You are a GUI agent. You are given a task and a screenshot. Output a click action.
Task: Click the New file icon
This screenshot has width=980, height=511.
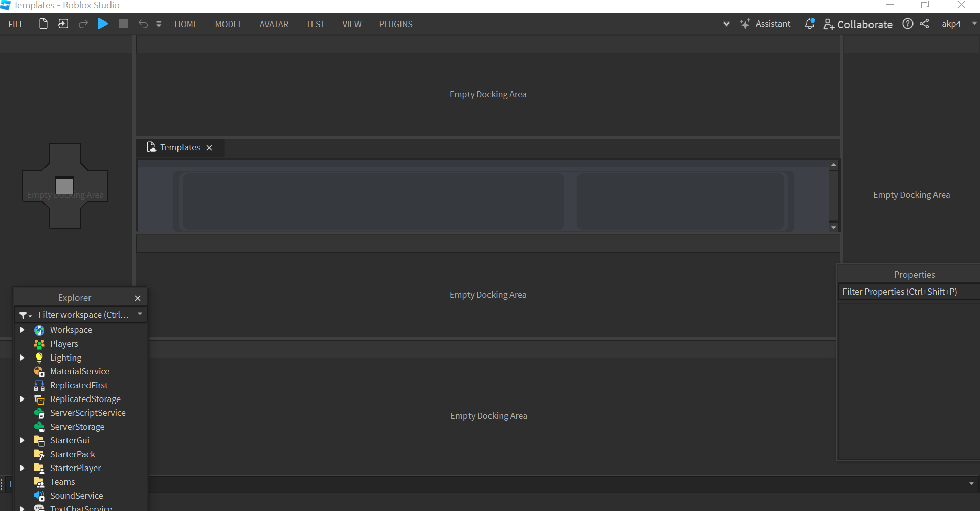43,24
